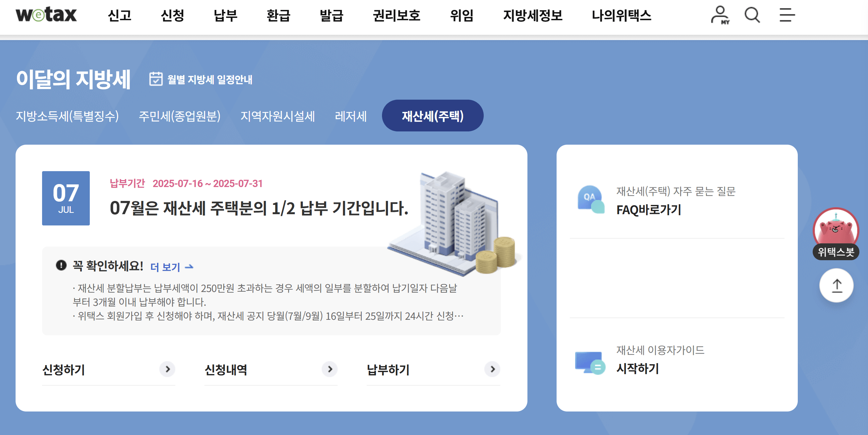868x435 pixels.
Task: Open the 지방세정보 top menu
Action: [x=532, y=16]
